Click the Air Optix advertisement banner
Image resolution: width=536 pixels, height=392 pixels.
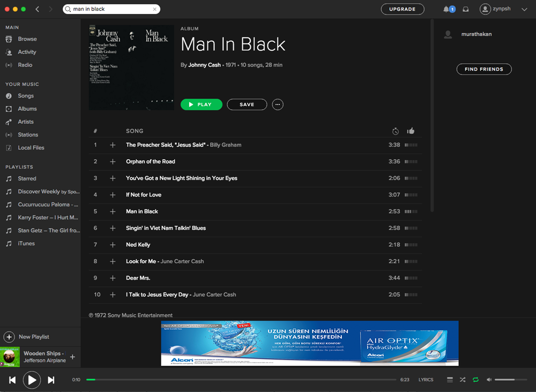click(x=310, y=343)
